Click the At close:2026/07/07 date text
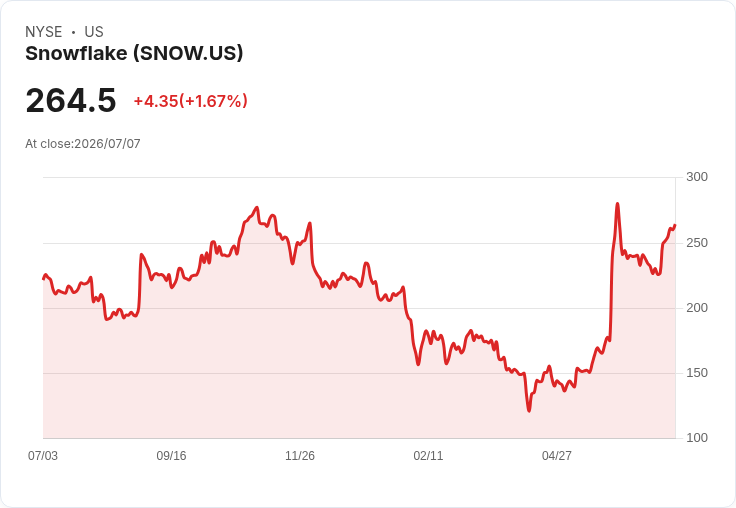736x508 pixels. (83, 144)
